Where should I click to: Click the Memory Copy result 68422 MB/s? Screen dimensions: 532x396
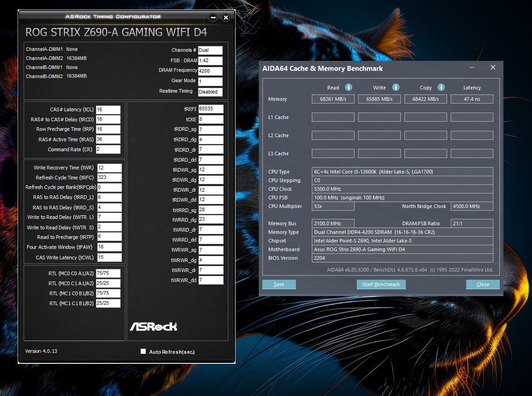425,99
